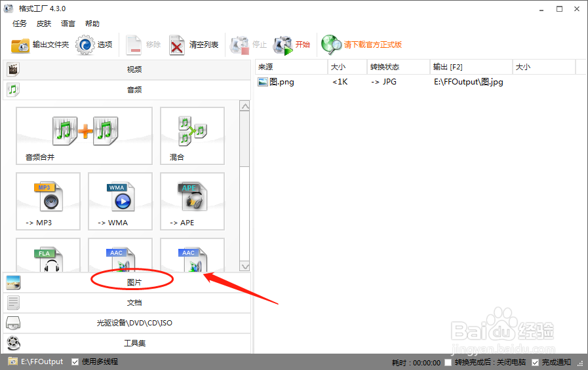Click the Output [F2] column header
Viewport: 588px width, 370px height.
[471, 67]
